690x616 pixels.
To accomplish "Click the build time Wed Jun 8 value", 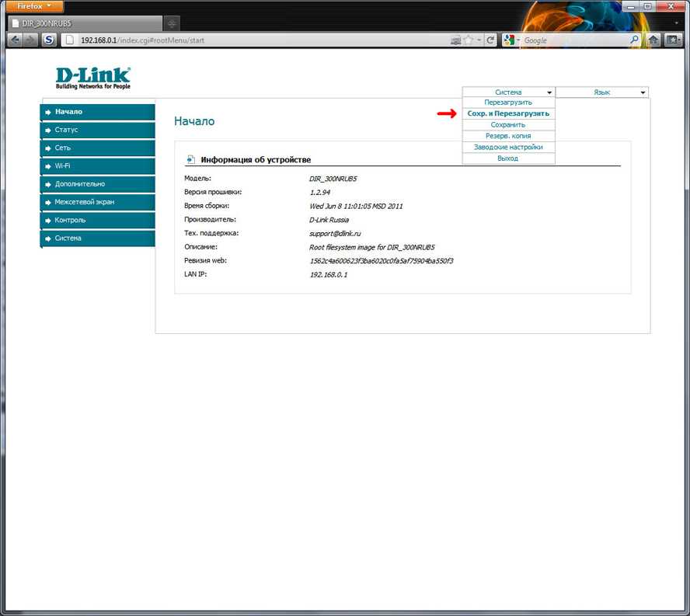I will [356, 207].
